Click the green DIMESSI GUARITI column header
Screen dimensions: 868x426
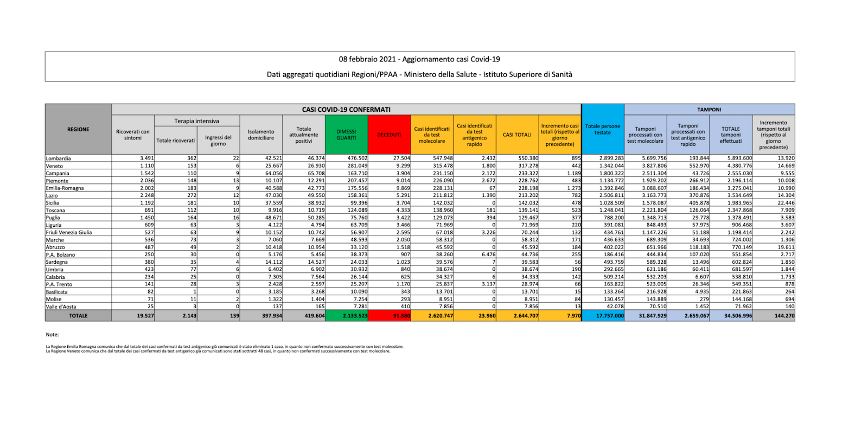346,135
